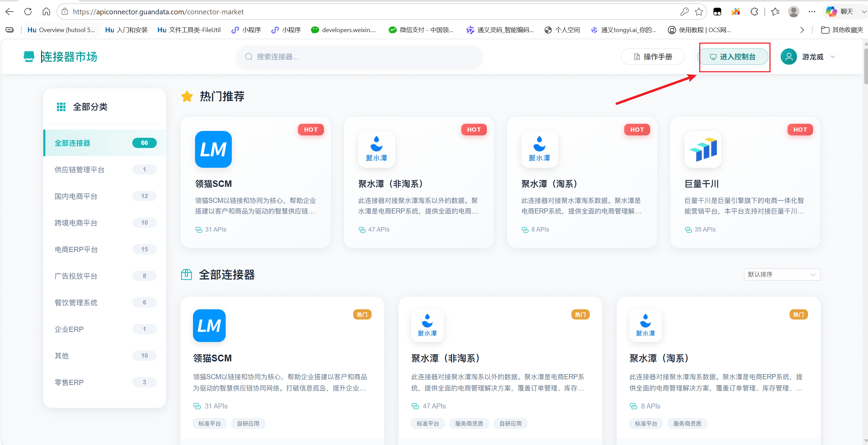Expand the Copilot chat dropdown arrow
Image resolution: width=868 pixels, height=445 pixels.
(864, 12)
